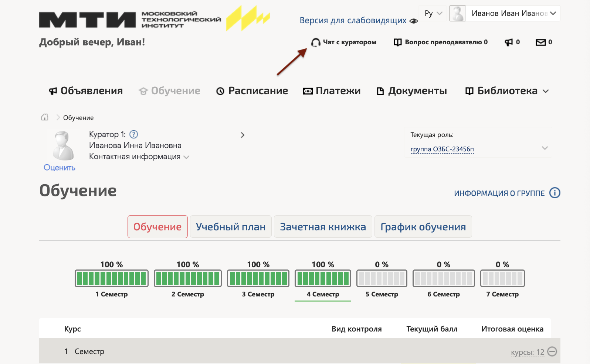Image resolution: width=590 pixels, height=364 pixels.
Task: Collapse Семестр 1 course list minus button
Action: click(x=552, y=351)
